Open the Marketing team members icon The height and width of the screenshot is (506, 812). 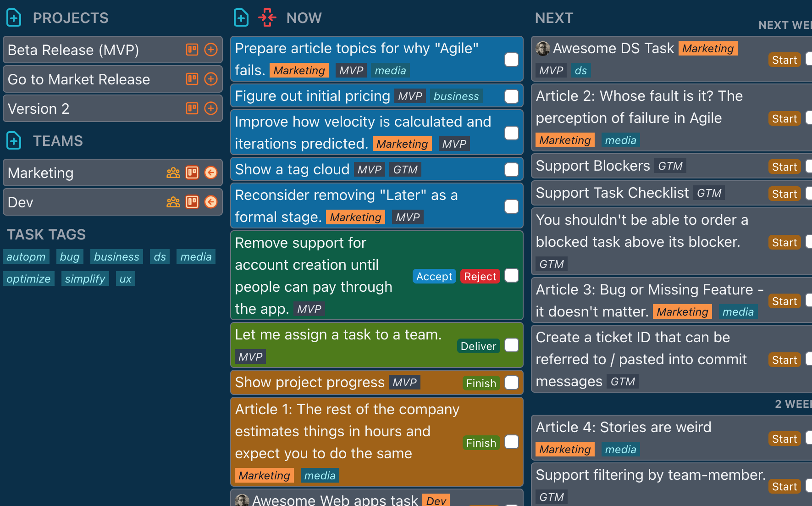(173, 172)
